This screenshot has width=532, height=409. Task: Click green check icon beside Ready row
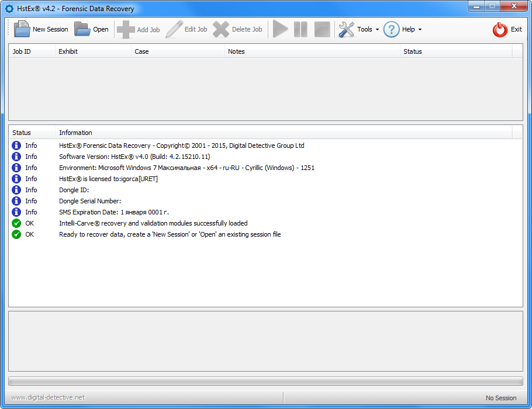point(16,234)
